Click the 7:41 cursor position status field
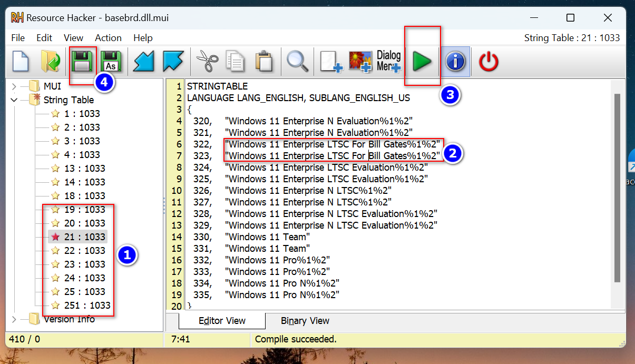 pos(180,339)
